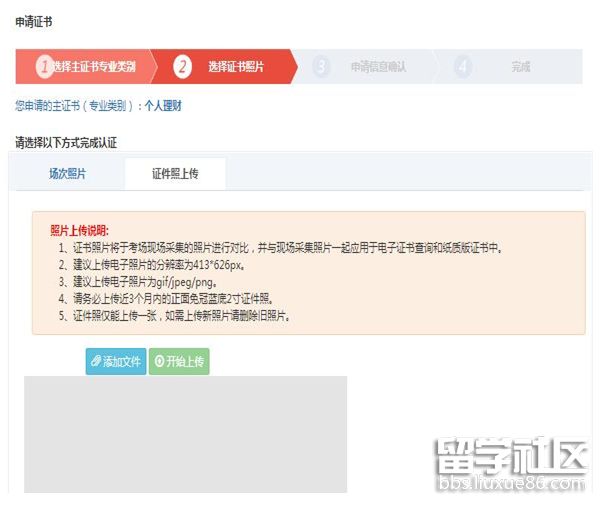The height and width of the screenshot is (505, 602).
Task: Click the greyed step 4 number circle
Action: [x=462, y=67]
